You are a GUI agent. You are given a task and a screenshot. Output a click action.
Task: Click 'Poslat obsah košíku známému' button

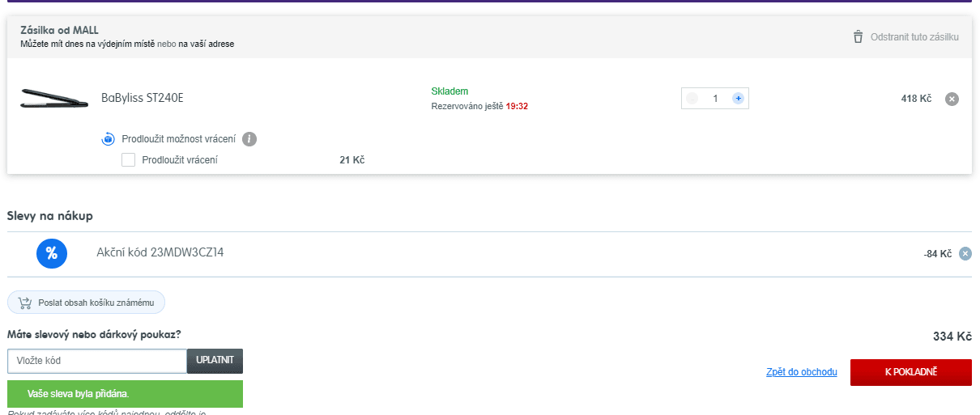(x=86, y=303)
